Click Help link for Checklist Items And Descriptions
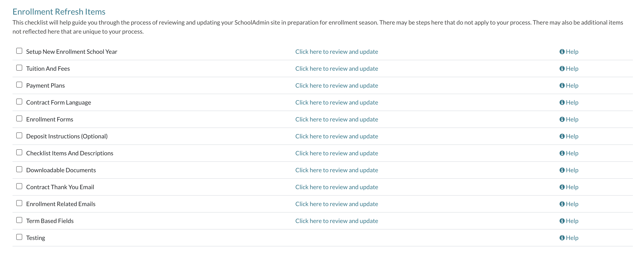The width and height of the screenshot is (644, 255). point(572,153)
